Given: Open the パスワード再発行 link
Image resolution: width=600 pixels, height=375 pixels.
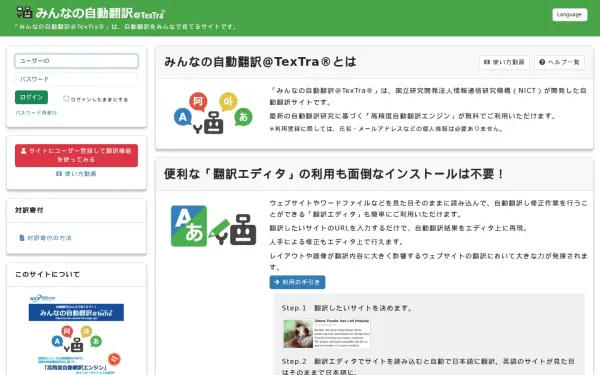Looking at the screenshot, I should (x=36, y=113).
